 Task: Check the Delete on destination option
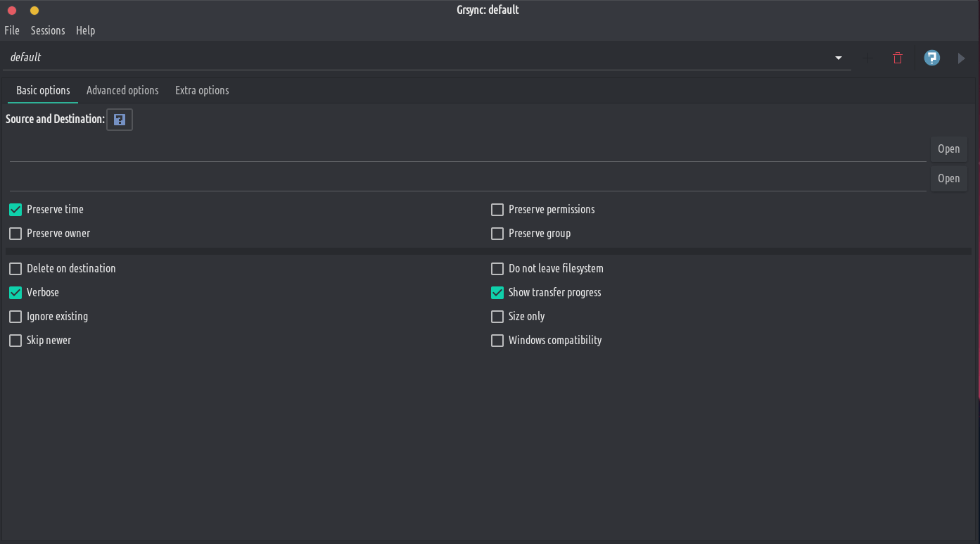coord(15,269)
